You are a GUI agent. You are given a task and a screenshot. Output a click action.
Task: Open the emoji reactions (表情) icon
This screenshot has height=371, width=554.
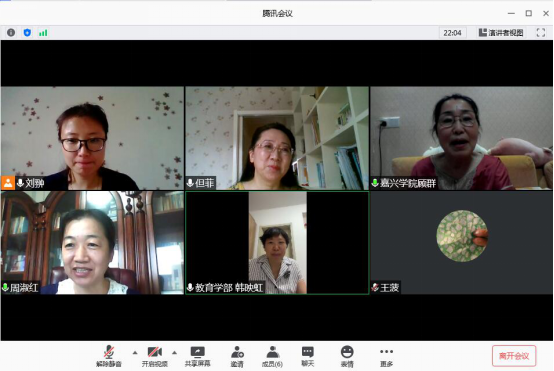[347, 357]
